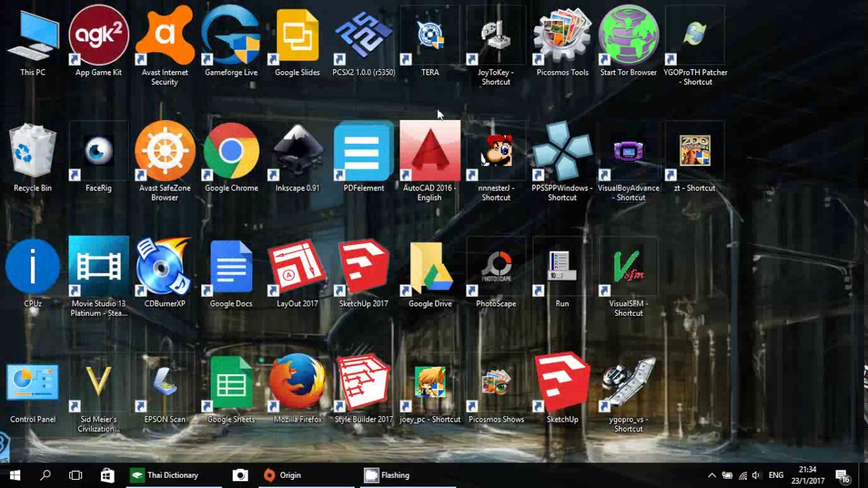Open the battery status tray icon
The height and width of the screenshot is (488, 868).
727,475
